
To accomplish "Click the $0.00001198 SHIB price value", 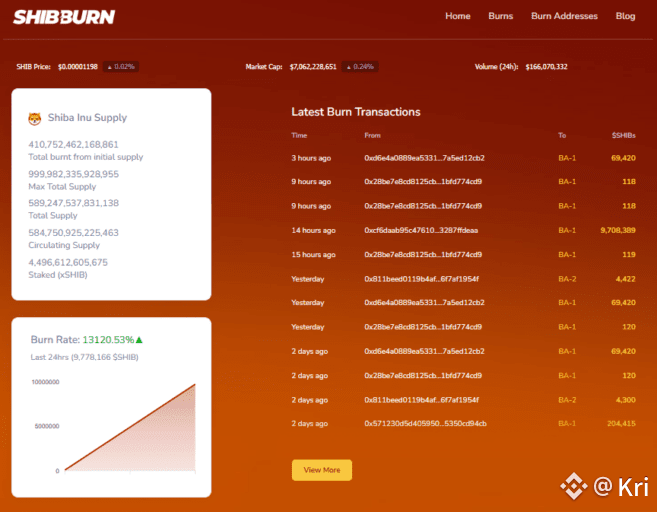I will point(78,67).
